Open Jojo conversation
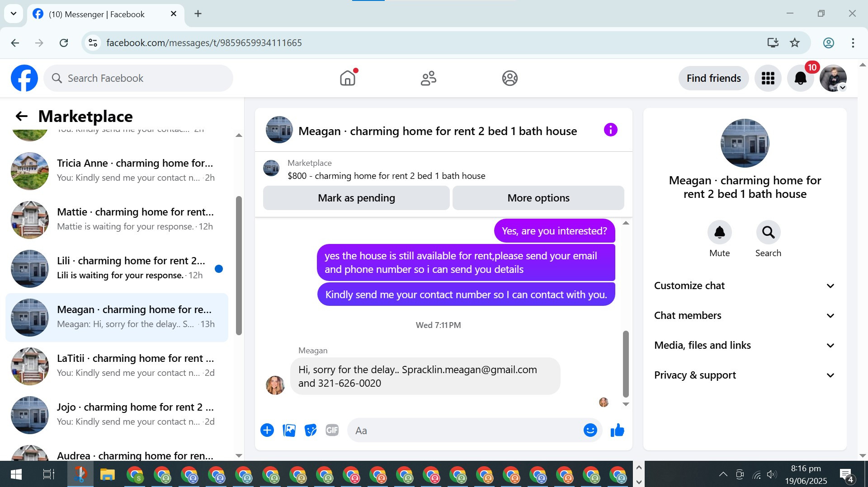 pos(117,415)
